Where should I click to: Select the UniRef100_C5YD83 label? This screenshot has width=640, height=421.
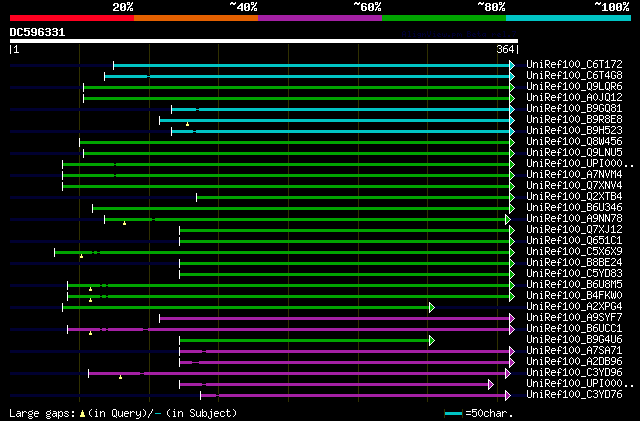(574, 274)
